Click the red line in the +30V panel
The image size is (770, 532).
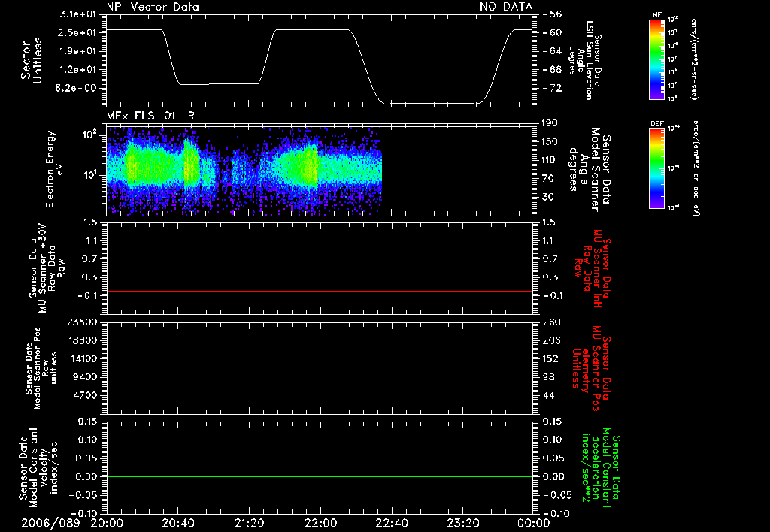tap(319, 291)
